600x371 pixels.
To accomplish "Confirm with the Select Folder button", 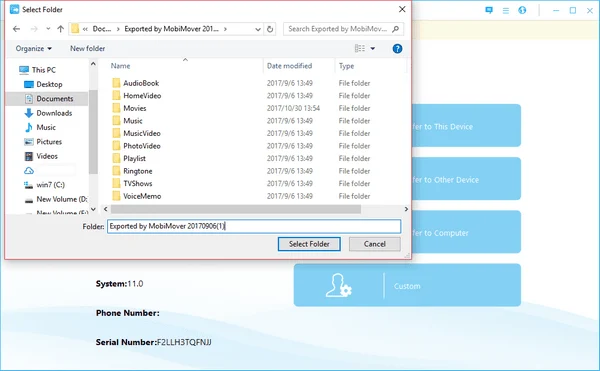I will (309, 244).
